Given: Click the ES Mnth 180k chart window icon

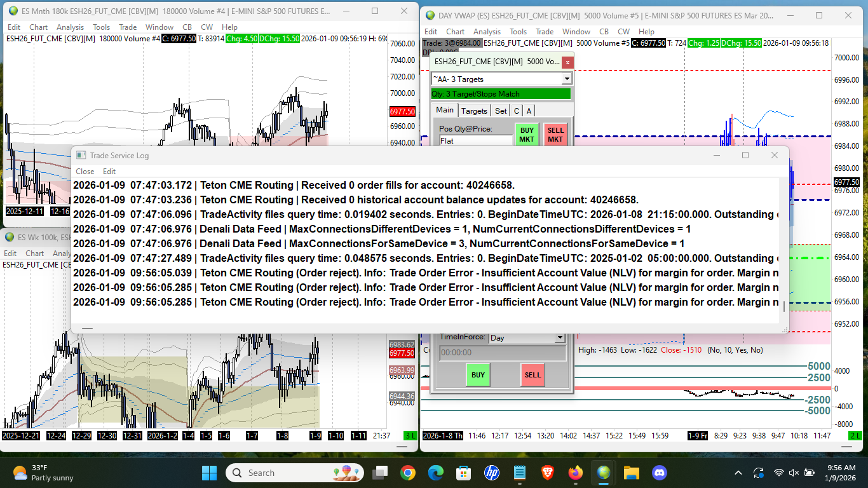Looking at the screenshot, I should point(11,11).
